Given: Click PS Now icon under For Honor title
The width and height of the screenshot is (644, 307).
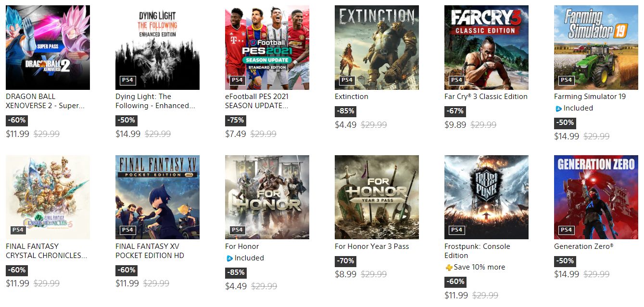Looking at the screenshot, I should pyautogui.click(x=229, y=258).
